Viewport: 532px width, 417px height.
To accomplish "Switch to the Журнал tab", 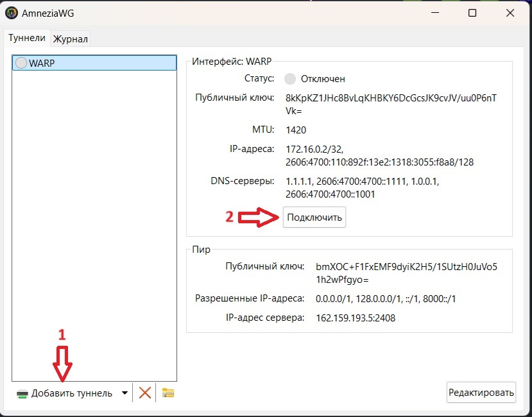I will click(71, 38).
